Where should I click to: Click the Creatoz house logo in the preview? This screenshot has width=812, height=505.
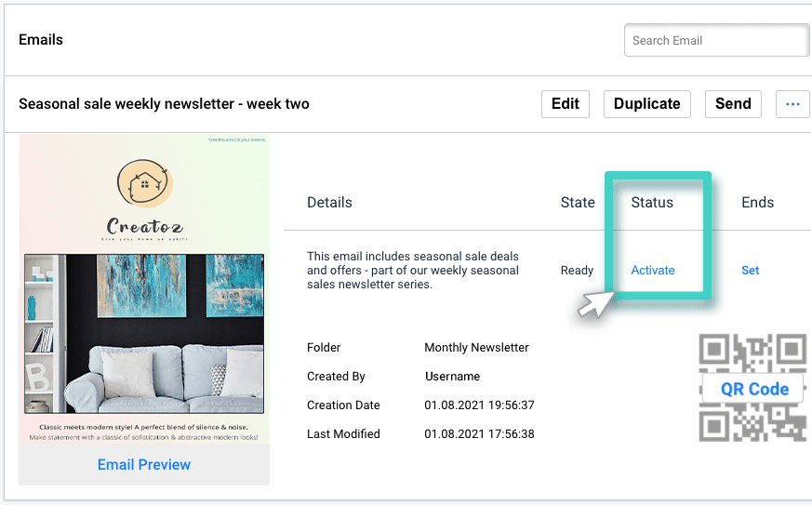click(144, 182)
